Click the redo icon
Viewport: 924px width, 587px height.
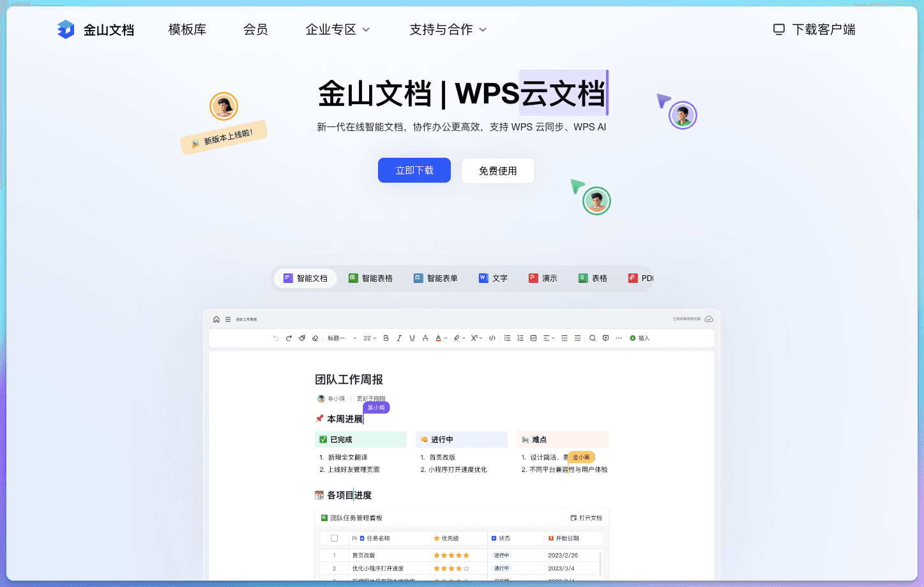(289, 338)
